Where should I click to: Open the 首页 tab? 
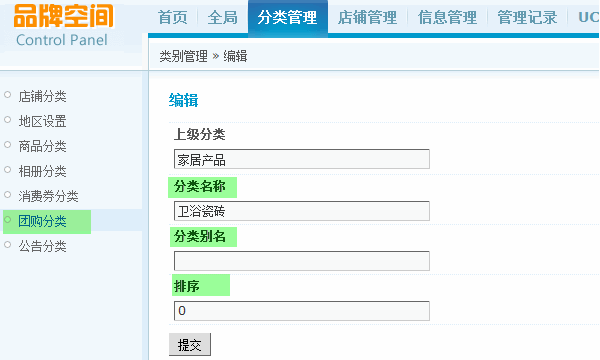pyautogui.click(x=173, y=18)
